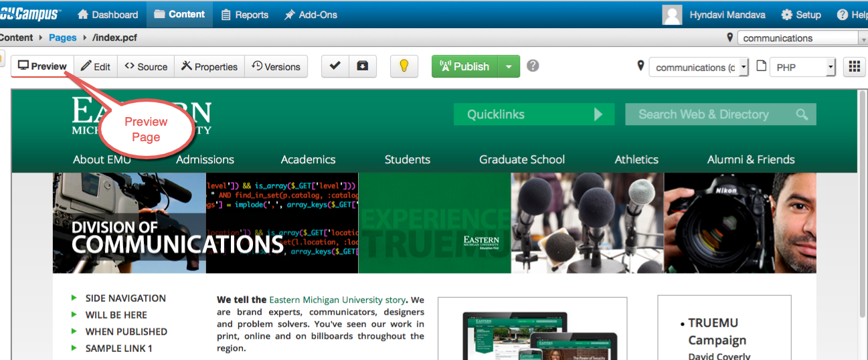Click the grid gadgets icon

(x=854, y=66)
